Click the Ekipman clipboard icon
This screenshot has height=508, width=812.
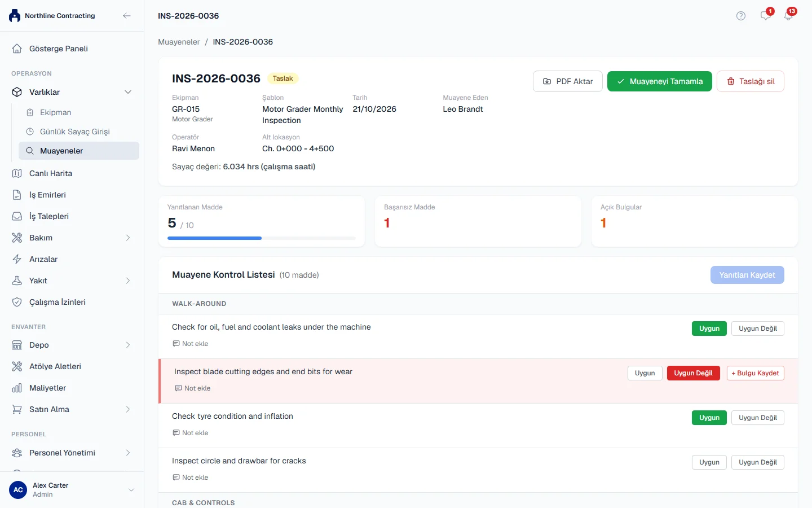30,112
